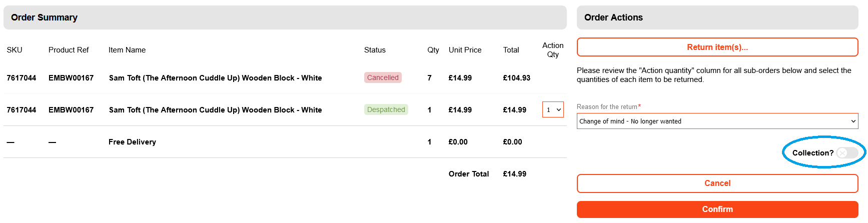Click the Cancelled status badge
The image size is (868, 223).
click(383, 77)
